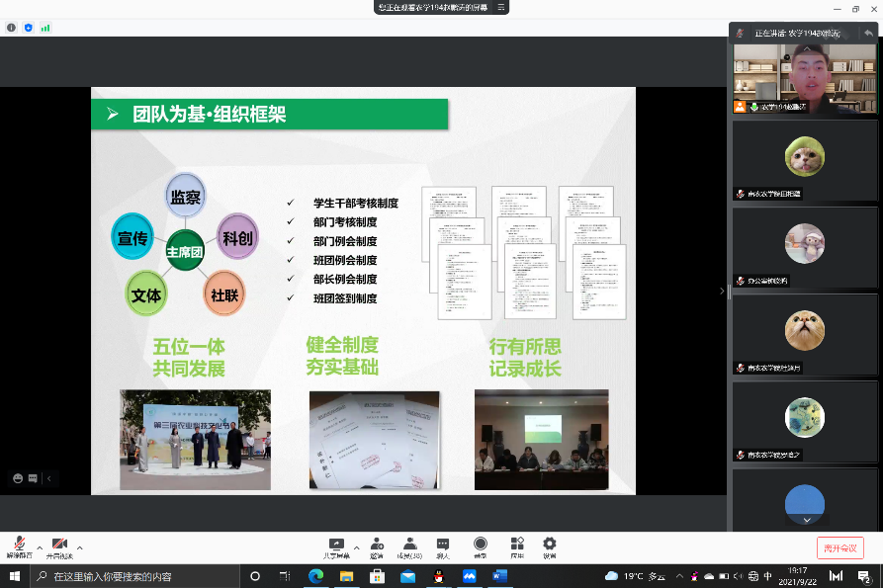Expand the Share Screen options arrow
This screenshot has width=883, height=588.
(x=356, y=546)
